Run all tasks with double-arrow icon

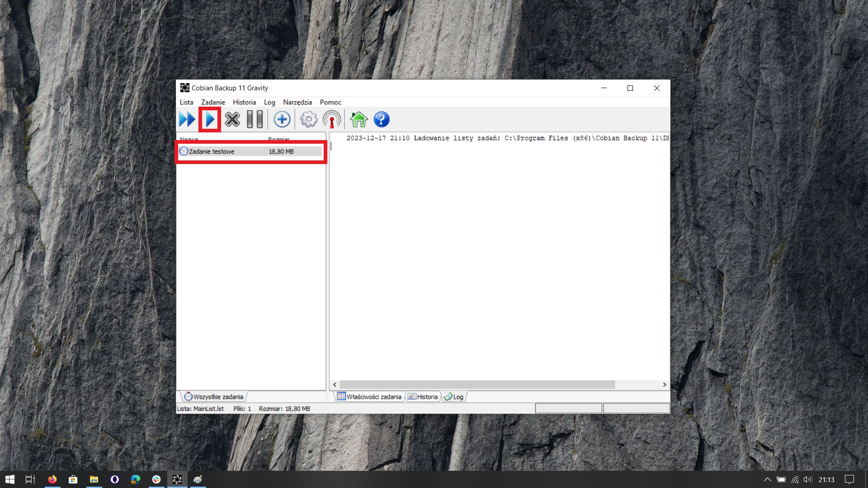pos(187,120)
